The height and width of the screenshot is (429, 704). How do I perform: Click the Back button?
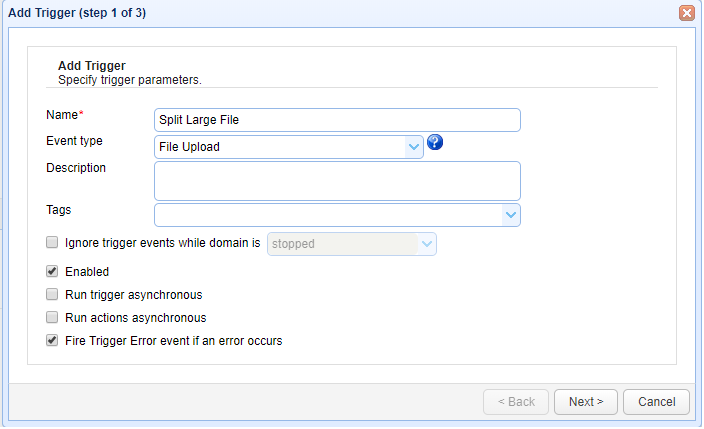515,402
